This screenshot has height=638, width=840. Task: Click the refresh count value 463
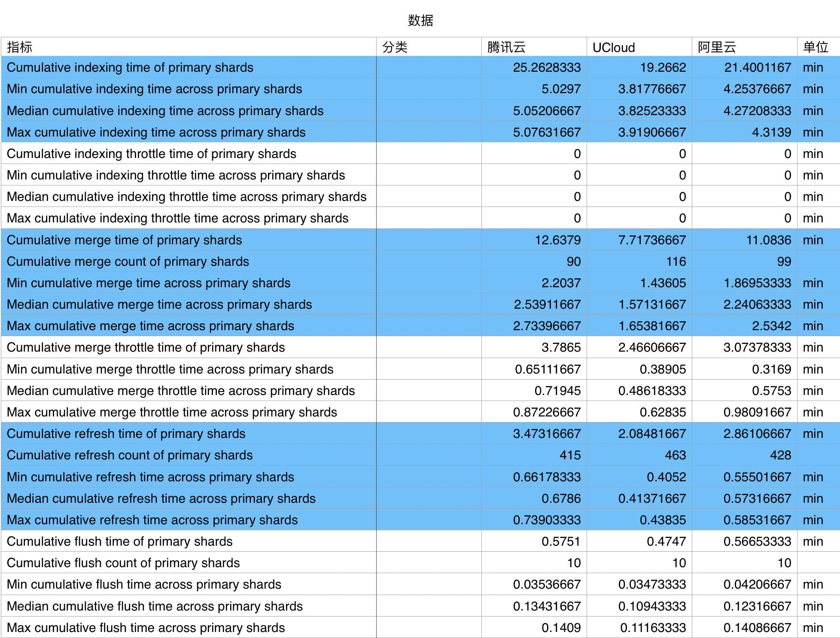(639, 455)
